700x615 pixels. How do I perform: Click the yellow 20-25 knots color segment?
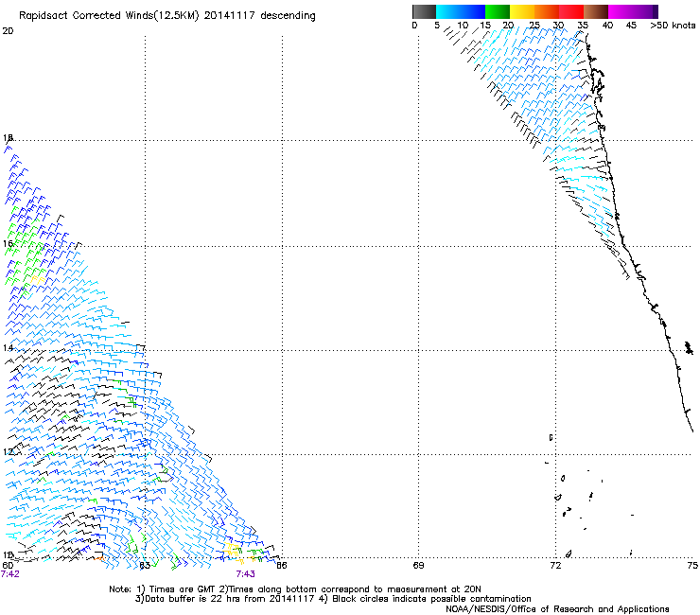[522, 11]
